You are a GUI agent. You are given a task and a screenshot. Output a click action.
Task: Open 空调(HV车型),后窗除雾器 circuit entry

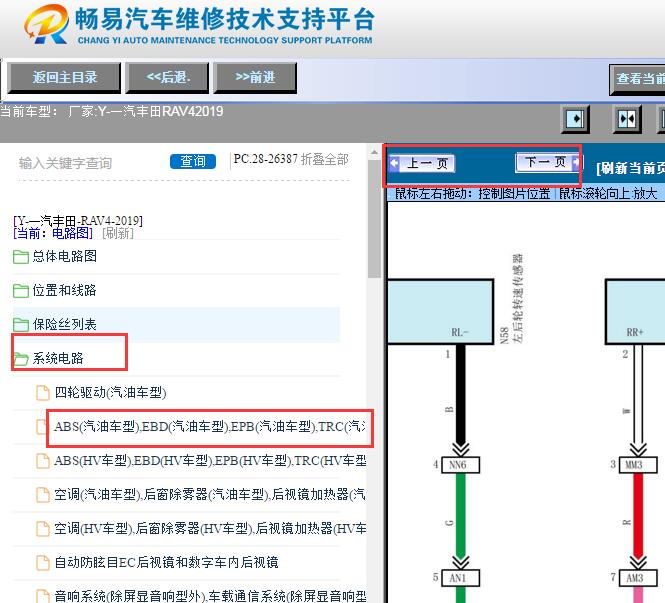click(210, 529)
